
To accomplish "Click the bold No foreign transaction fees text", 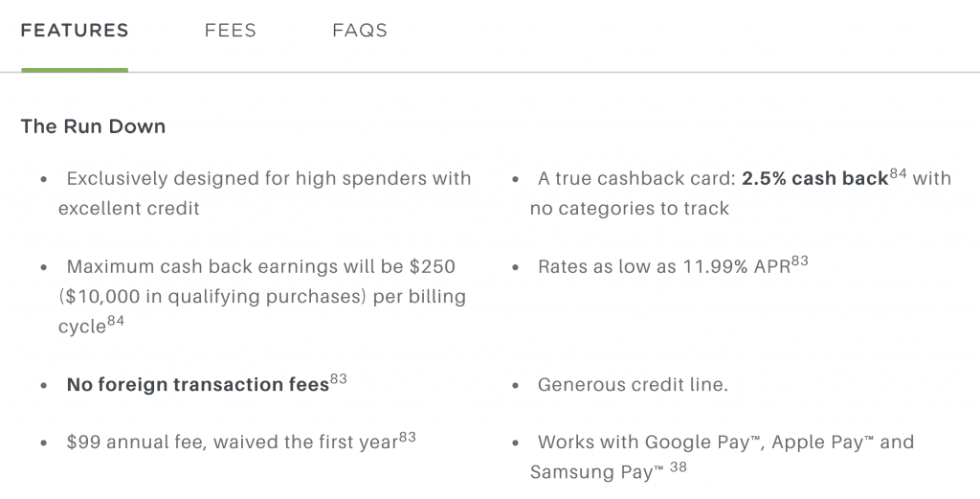I will point(197,385).
